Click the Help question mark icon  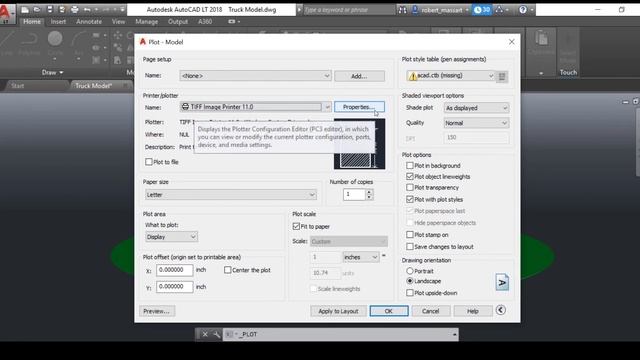[x=522, y=10]
